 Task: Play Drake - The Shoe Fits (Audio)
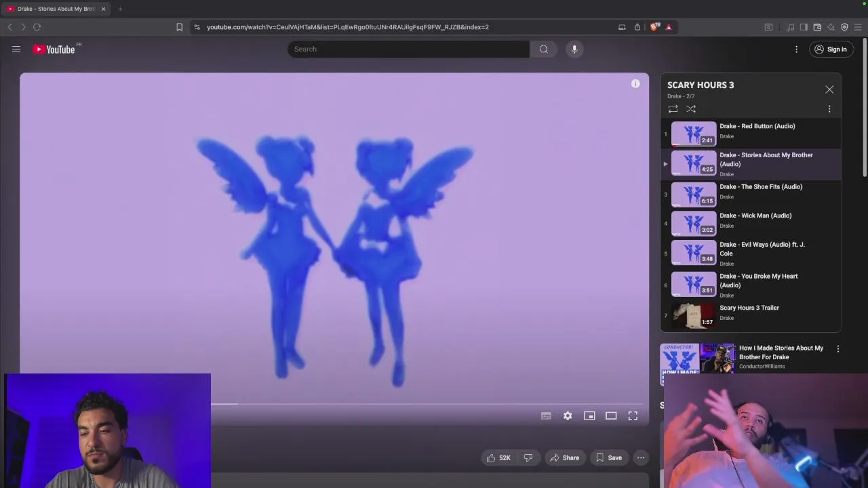pyautogui.click(x=751, y=194)
